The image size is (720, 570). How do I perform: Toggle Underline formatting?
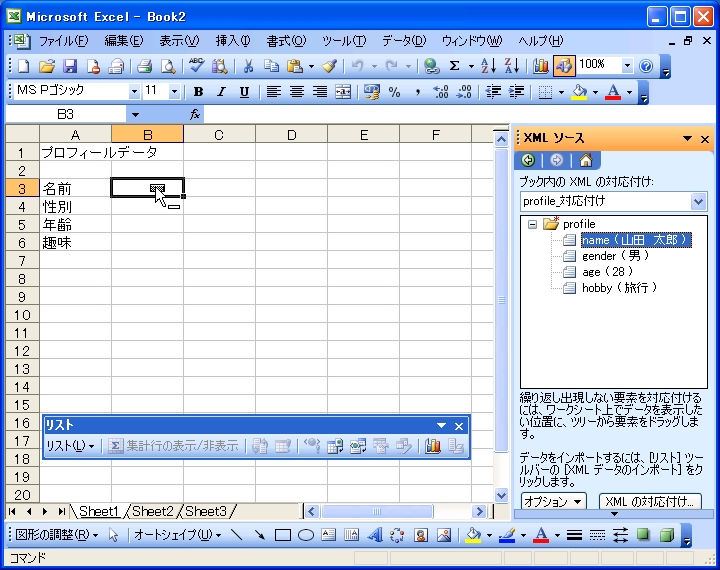[244, 92]
